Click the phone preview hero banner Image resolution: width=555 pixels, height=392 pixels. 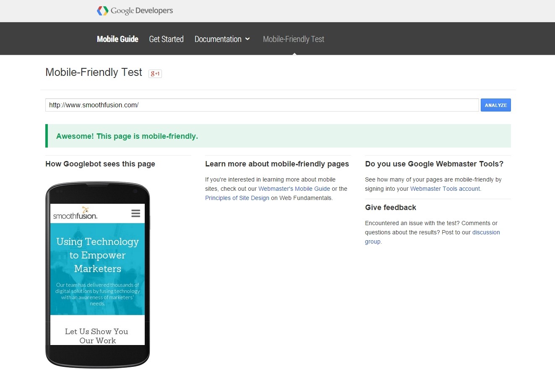pyautogui.click(x=97, y=269)
